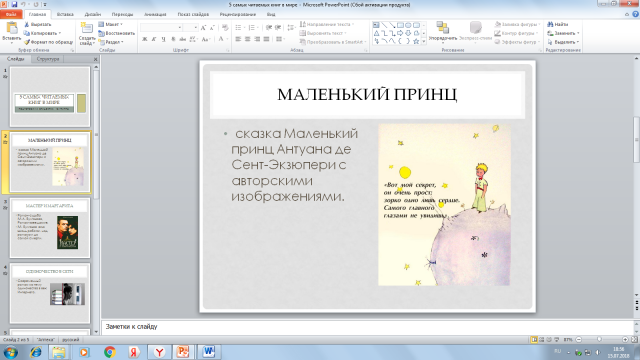The width and height of the screenshot is (640, 360).
Task: Open the font name combo box
Action: pos(161,28)
